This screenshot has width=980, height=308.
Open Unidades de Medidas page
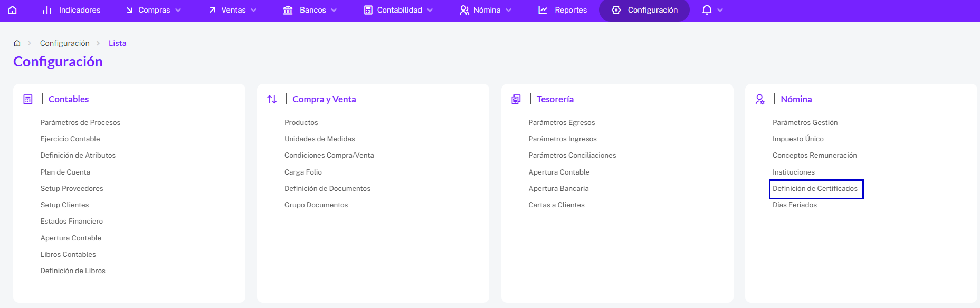point(320,139)
